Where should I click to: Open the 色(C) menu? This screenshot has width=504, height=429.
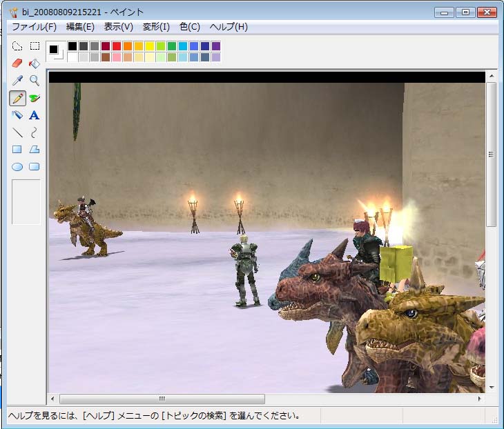pos(190,27)
